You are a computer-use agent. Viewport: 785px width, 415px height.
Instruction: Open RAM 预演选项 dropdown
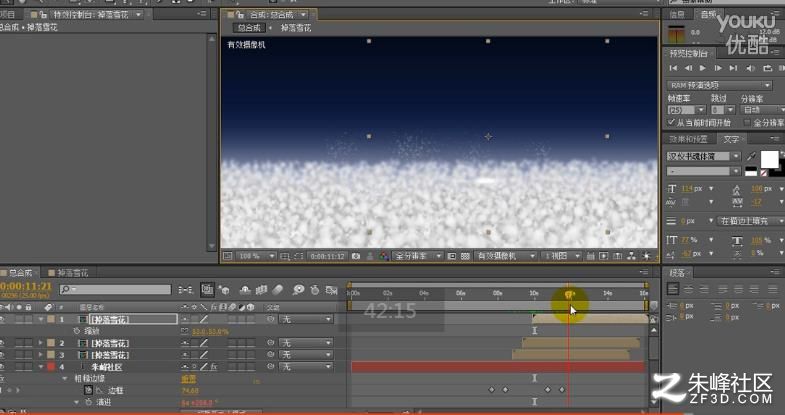pos(719,85)
